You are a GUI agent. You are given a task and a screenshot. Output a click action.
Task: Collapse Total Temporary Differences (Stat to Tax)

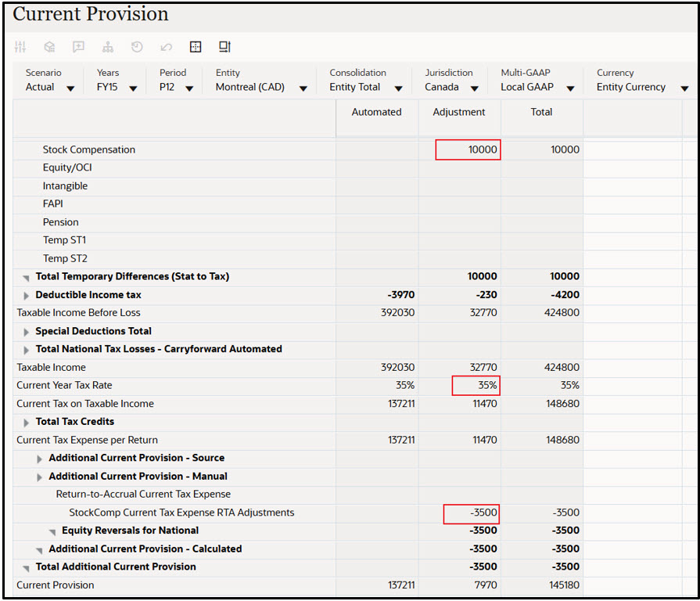click(x=27, y=278)
